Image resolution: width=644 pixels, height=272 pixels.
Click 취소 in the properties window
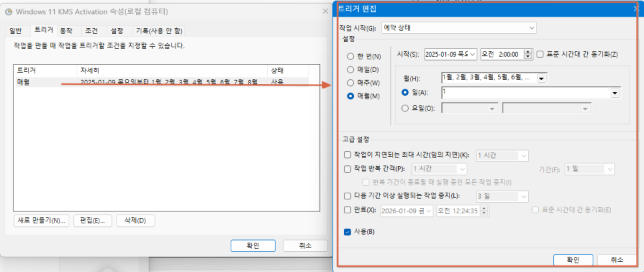click(x=305, y=246)
